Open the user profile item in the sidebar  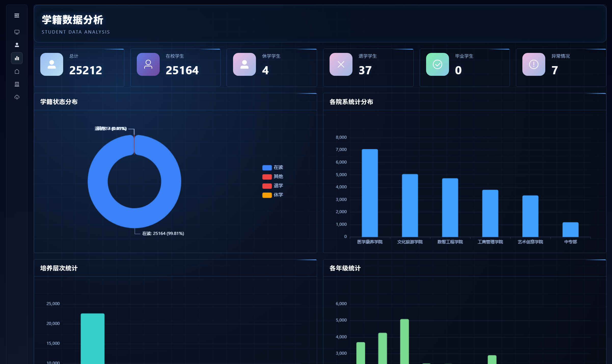(17, 45)
